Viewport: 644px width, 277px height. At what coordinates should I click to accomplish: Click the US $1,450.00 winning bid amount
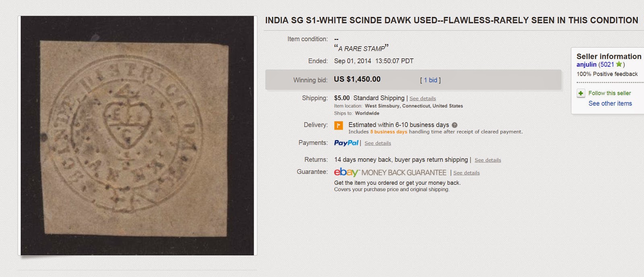[x=357, y=79]
